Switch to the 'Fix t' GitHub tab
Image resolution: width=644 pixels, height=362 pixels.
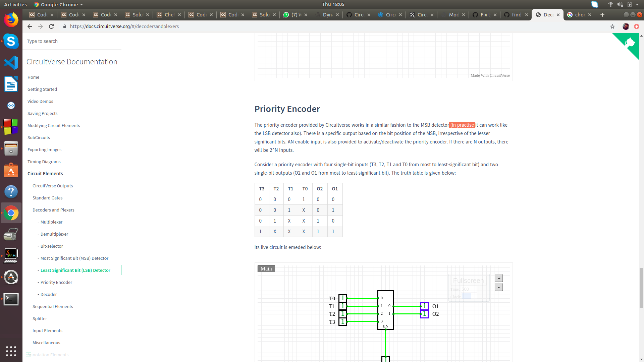tap(484, 15)
